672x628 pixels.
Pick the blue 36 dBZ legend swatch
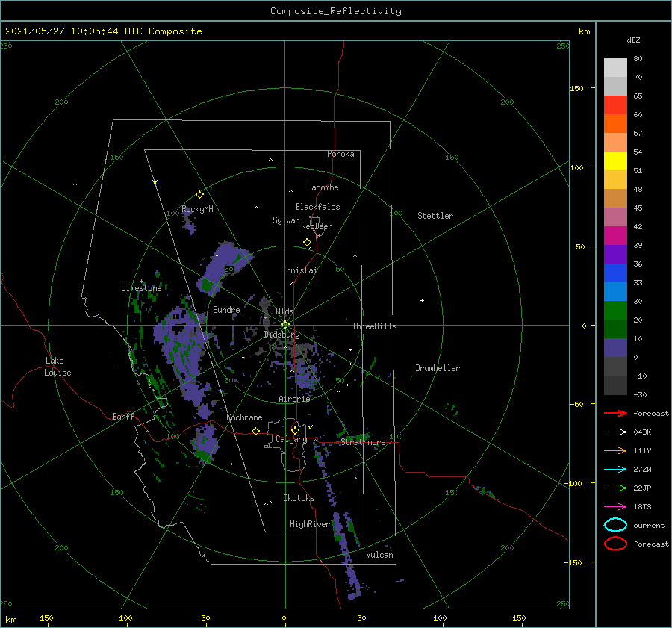pos(615,273)
